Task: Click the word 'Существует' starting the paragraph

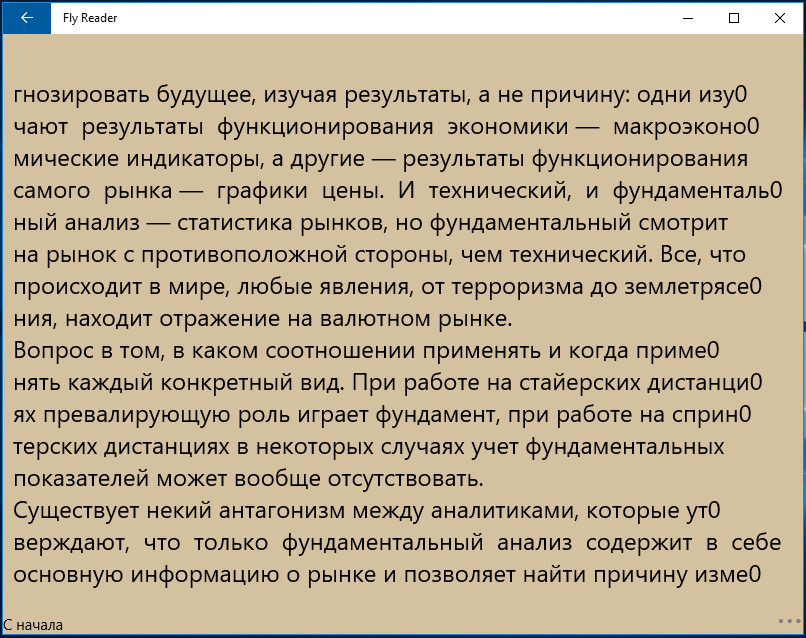Action: coord(76,511)
